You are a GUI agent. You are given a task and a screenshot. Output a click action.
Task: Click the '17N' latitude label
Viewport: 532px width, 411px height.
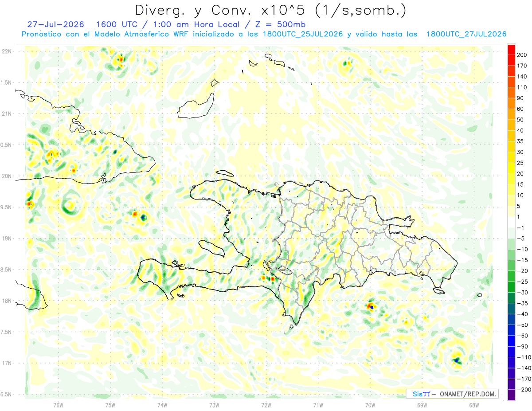[7, 363]
